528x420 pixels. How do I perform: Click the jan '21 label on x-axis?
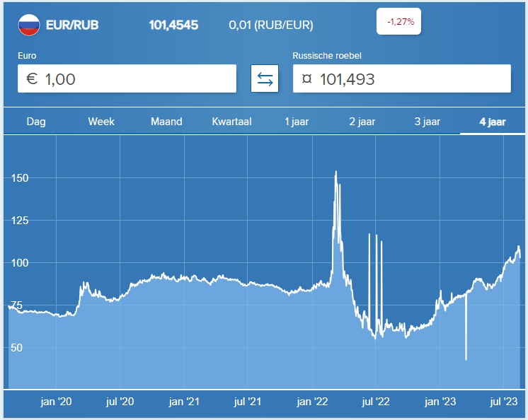point(184,402)
